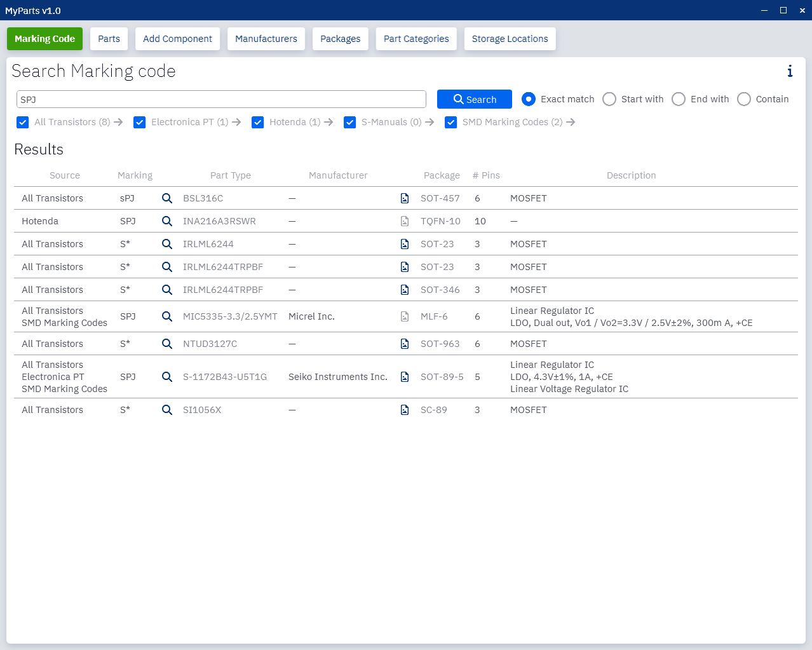This screenshot has height=650, width=812.
Task: Follow the arrow next to All Transistors (8)
Action: pos(118,122)
